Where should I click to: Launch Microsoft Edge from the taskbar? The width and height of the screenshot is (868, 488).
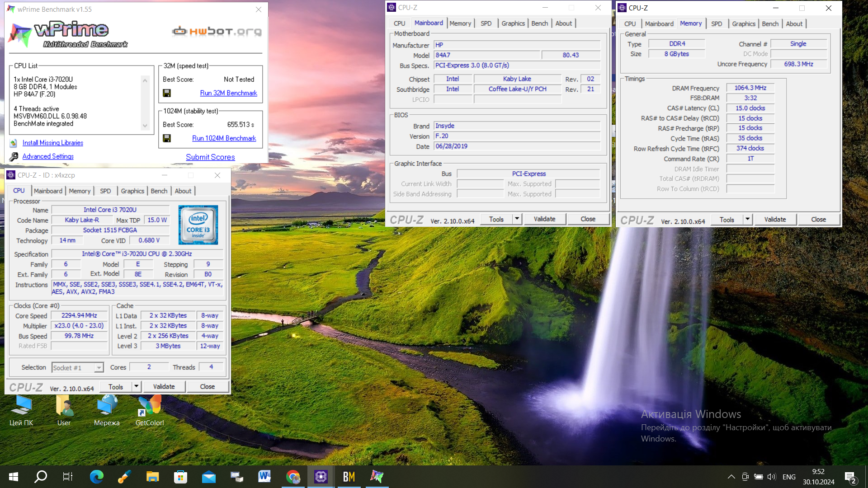96,477
